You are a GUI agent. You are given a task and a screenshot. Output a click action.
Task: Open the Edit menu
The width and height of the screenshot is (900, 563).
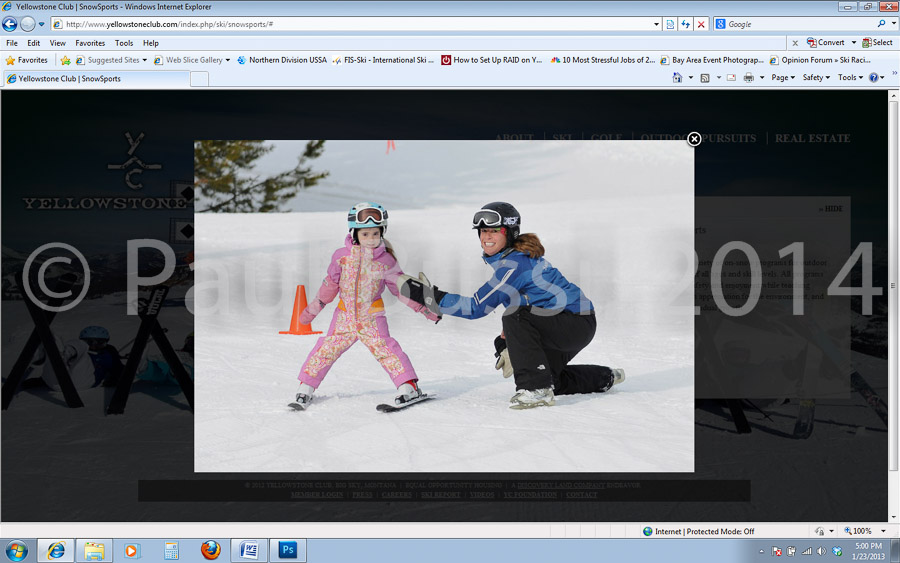pyautogui.click(x=33, y=43)
